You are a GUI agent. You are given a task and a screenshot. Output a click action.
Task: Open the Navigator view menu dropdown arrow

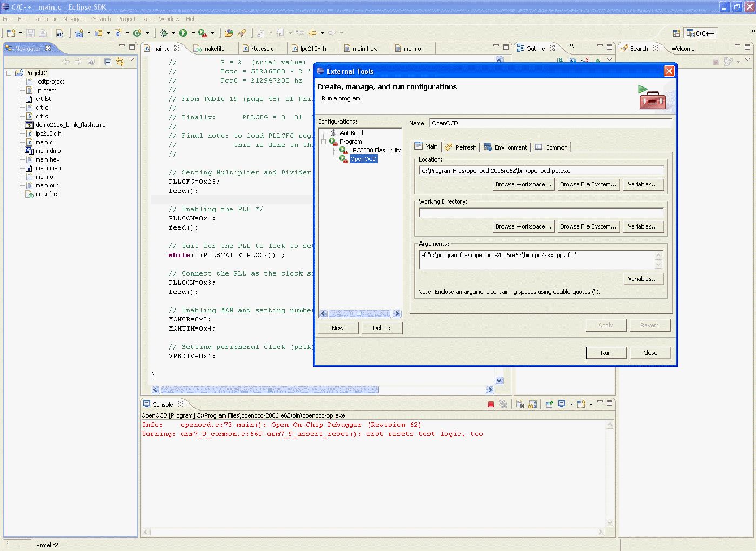tap(131, 60)
